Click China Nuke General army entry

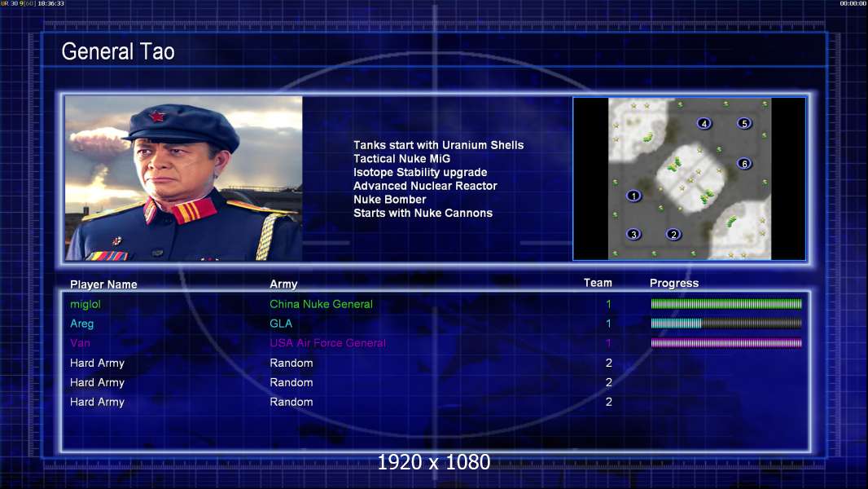tap(321, 304)
